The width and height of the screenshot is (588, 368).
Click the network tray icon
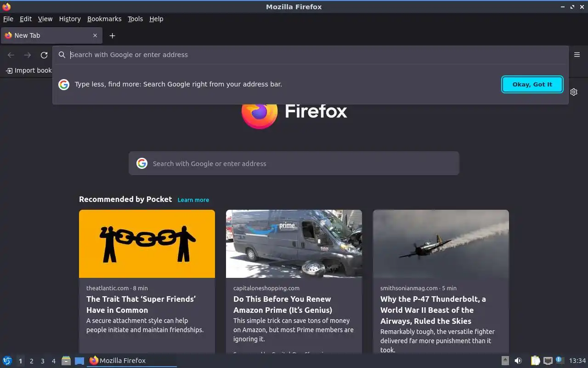(x=548, y=361)
